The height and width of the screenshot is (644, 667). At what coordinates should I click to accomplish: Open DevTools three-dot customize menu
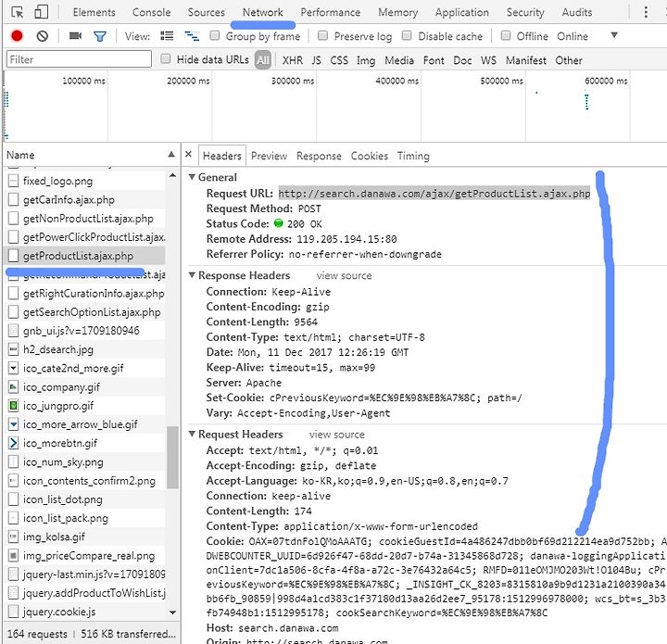pyautogui.click(x=646, y=12)
